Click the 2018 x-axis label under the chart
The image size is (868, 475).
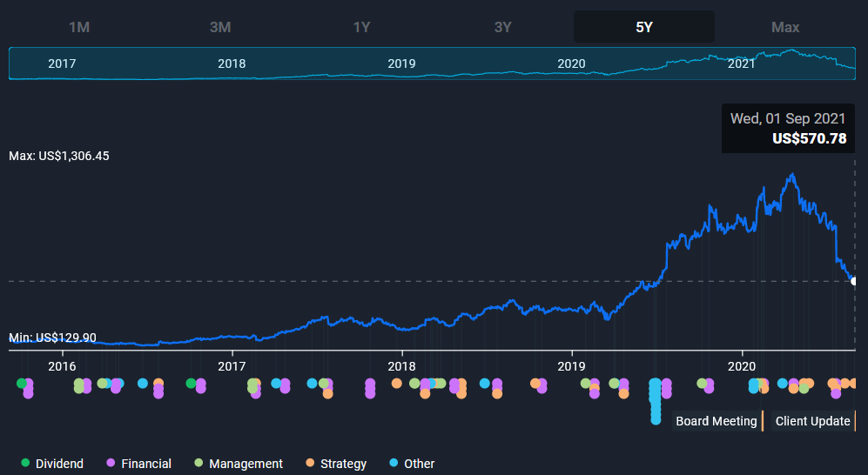tap(401, 366)
